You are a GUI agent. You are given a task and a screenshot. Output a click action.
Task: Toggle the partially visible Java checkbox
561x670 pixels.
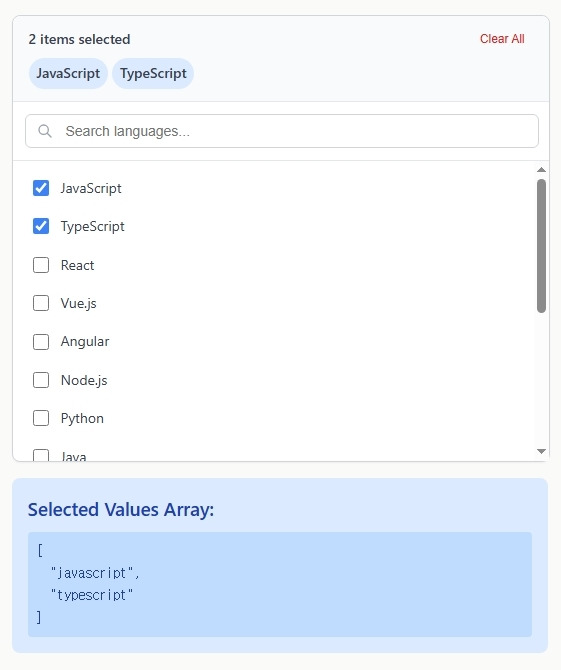(x=41, y=455)
